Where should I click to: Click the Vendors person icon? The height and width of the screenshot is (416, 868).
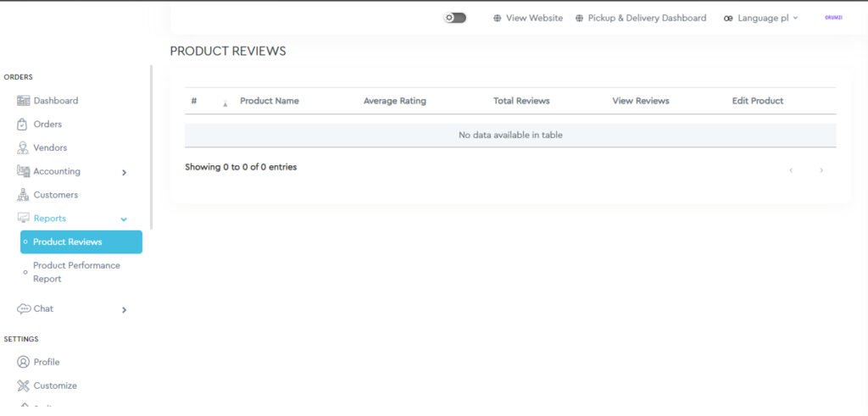pyautogui.click(x=23, y=148)
